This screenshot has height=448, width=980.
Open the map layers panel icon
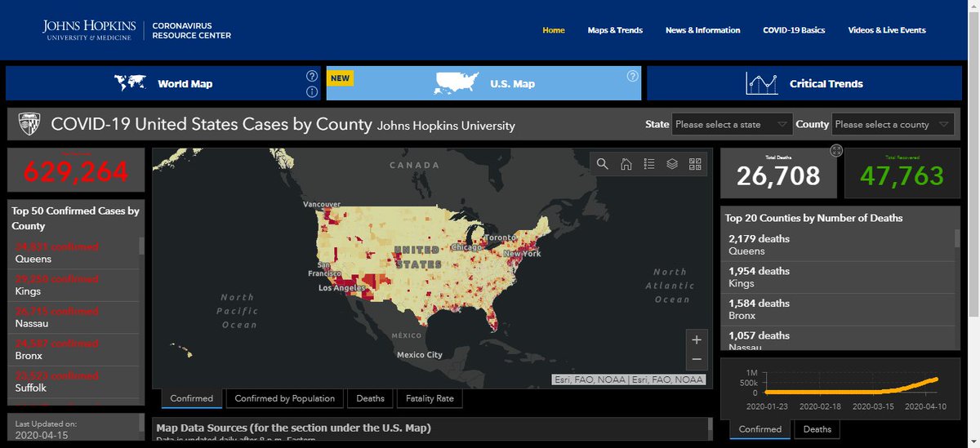pyautogui.click(x=672, y=164)
